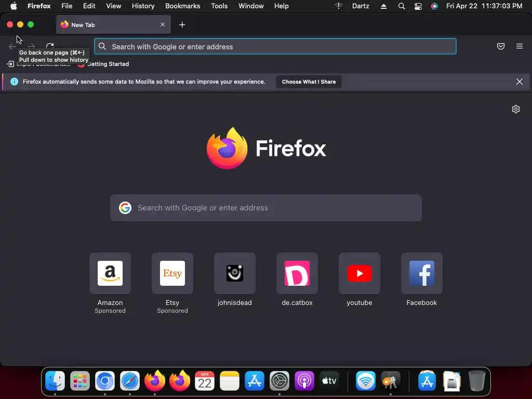Open the Window menu
This screenshot has width=532, height=399.
(251, 6)
